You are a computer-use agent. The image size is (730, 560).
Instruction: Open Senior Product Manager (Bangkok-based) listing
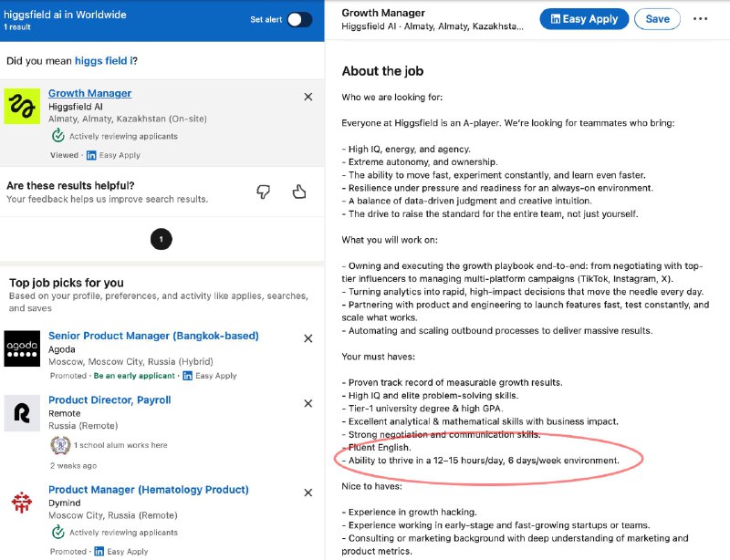[153, 336]
